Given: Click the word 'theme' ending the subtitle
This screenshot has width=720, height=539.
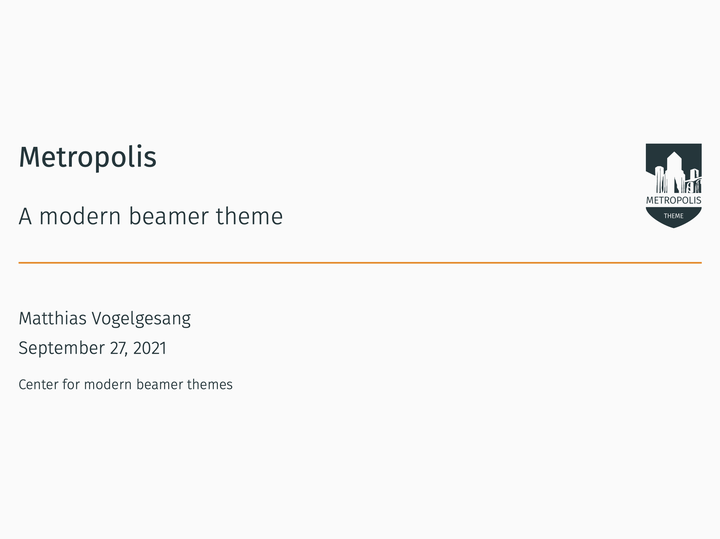Looking at the screenshot, I should (x=249, y=216).
